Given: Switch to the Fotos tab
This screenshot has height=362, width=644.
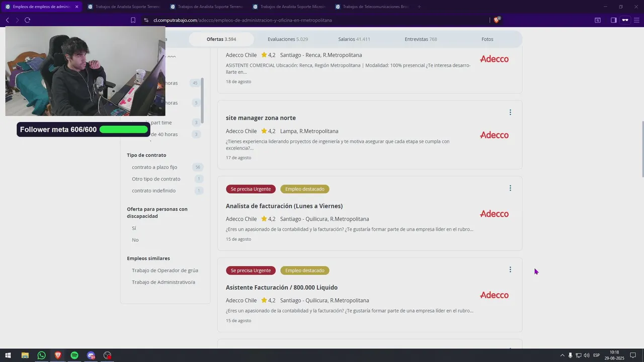Looking at the screenshot, I should (x=487, y=39).
